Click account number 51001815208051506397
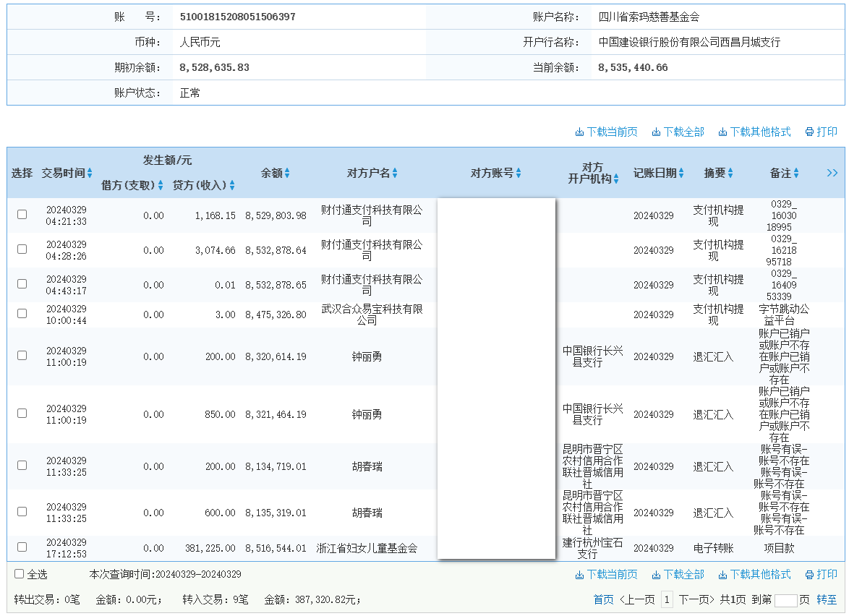 [x=238, y=17]
